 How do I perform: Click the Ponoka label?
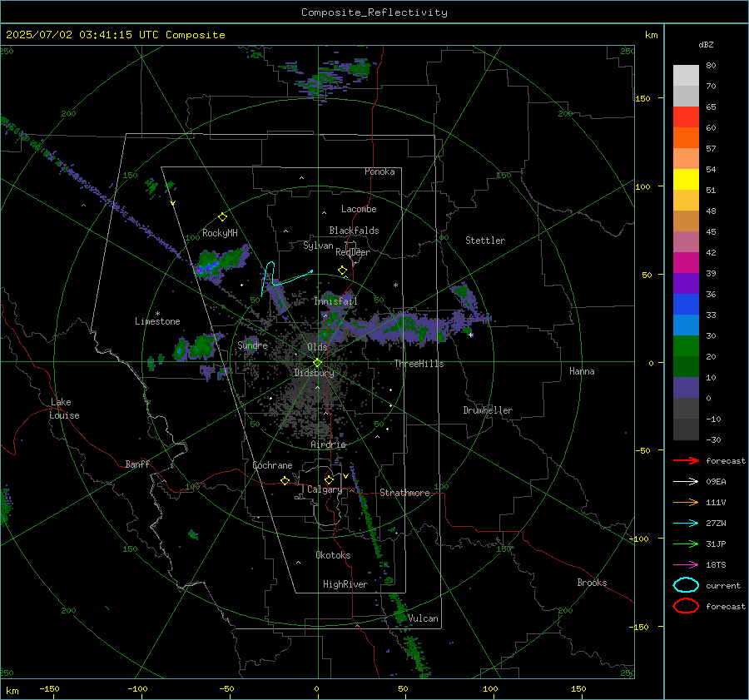[x=379, y=172]
